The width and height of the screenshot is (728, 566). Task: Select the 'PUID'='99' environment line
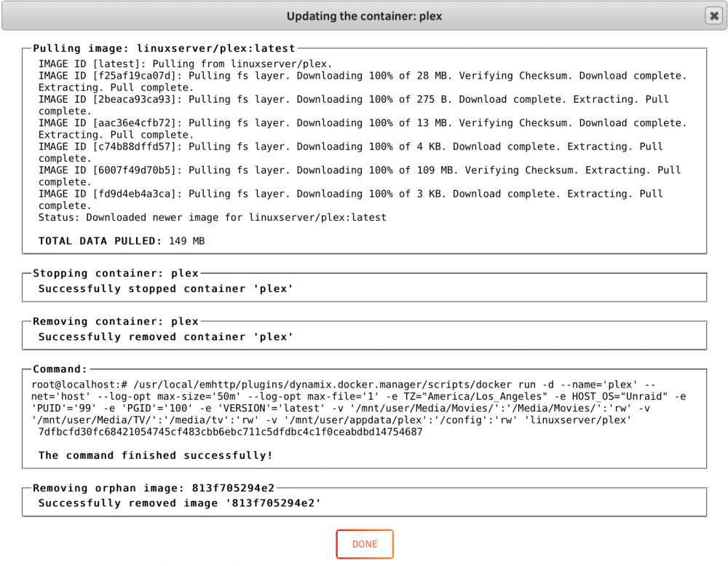[x=341, y=409]
